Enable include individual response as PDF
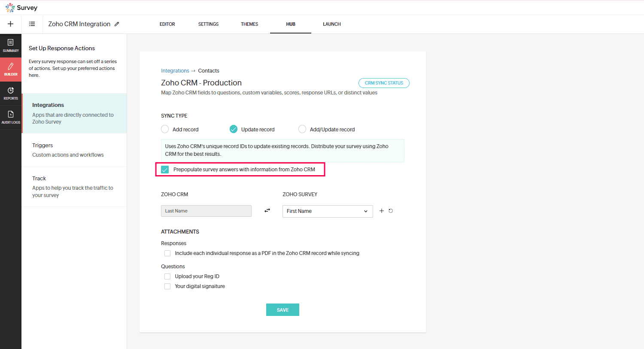644x349 pixels. (x=167, y=253)
